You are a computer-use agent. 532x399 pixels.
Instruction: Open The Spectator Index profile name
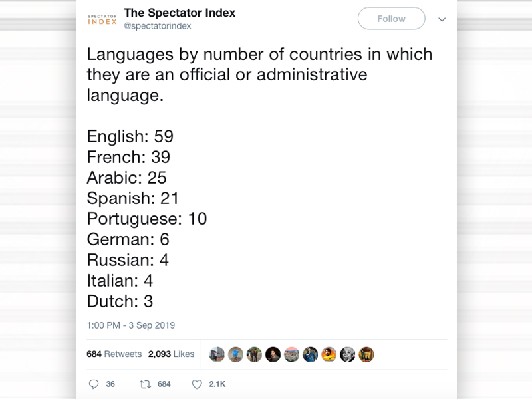click(x=180, y=13)
